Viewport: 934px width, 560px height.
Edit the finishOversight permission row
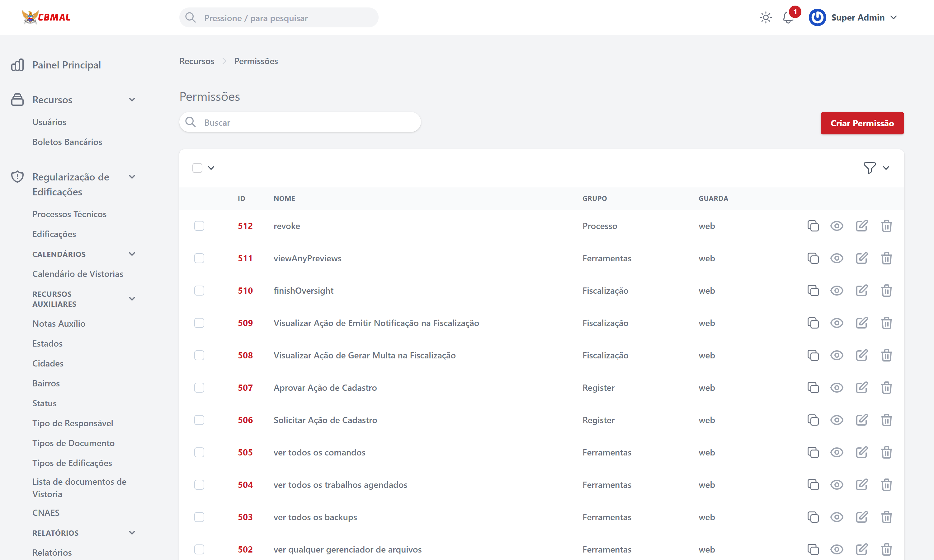coord(861,291)
